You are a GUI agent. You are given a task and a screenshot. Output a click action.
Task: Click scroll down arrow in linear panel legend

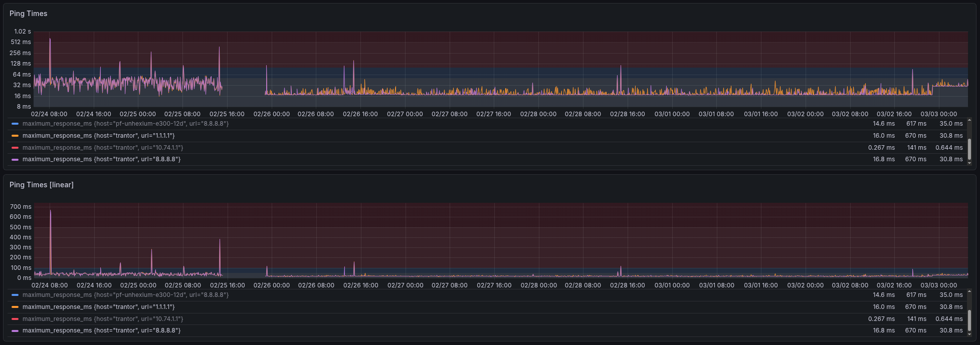[969, 334]
